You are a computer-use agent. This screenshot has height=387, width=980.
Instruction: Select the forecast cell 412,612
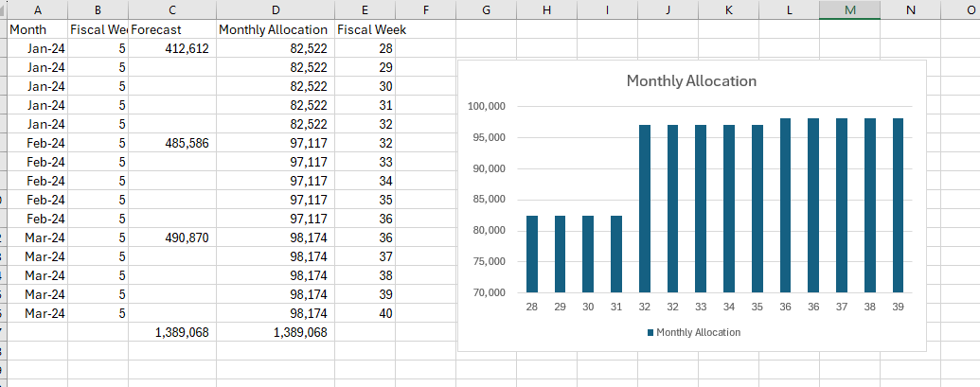pos(172,48)
